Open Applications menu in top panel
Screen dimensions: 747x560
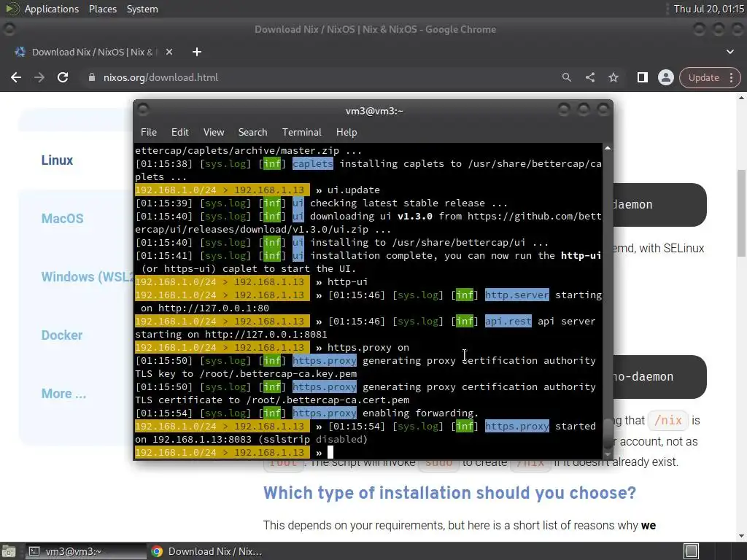52,9
